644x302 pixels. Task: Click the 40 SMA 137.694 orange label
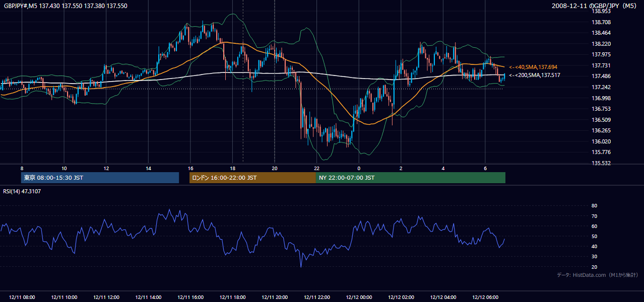533,67
